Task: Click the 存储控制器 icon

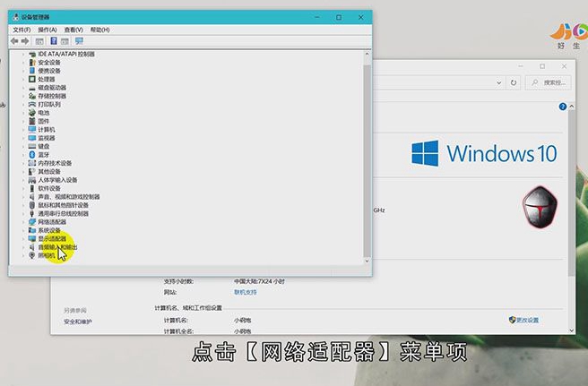Action: pos(32,96)
